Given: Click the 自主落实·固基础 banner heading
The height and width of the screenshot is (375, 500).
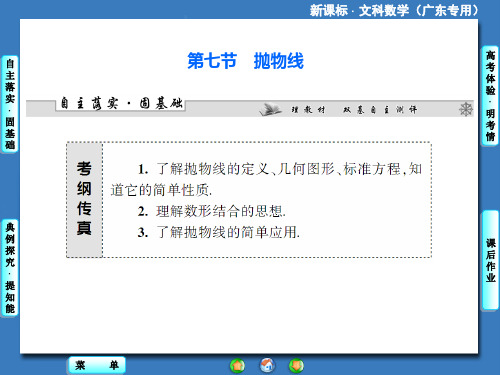Looking at the screenshot, I should click(121, 104).
